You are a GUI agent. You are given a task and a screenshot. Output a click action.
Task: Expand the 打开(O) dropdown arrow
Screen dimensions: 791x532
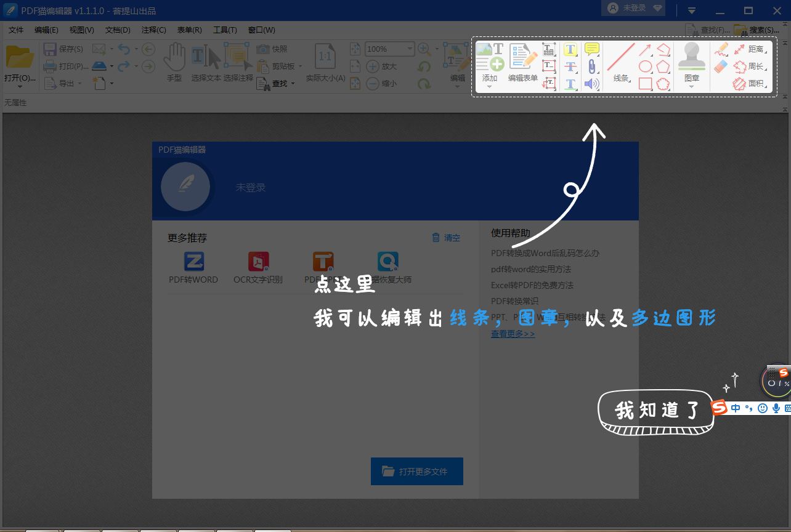click(x=20, y=87)
